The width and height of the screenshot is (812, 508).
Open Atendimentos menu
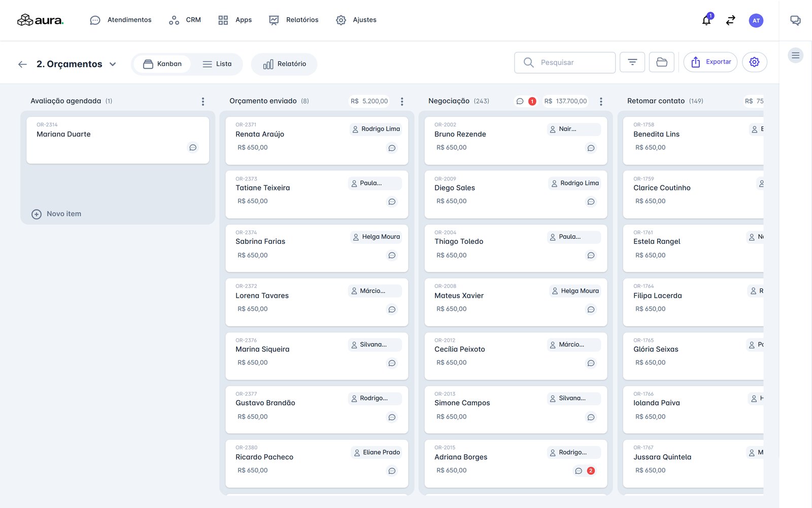[121, 20]
